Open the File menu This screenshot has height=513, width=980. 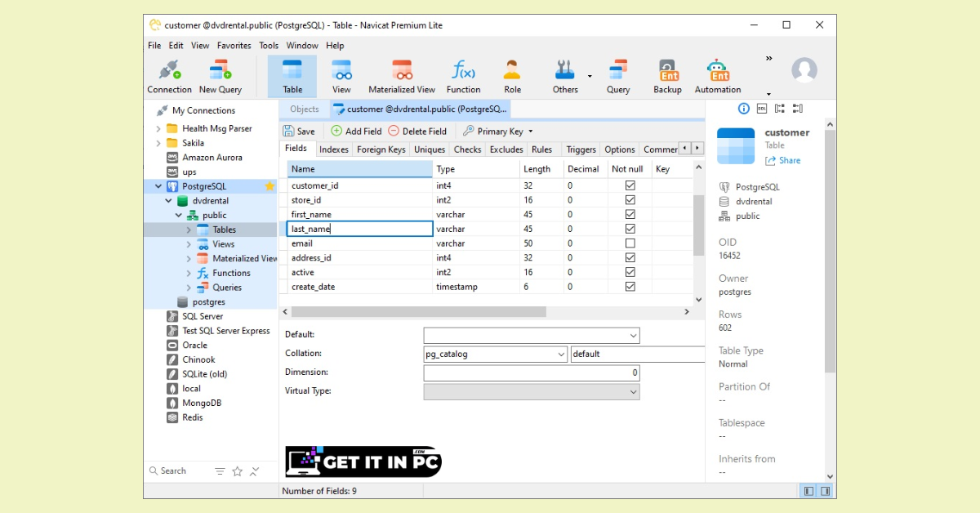[x=154, y=46]
